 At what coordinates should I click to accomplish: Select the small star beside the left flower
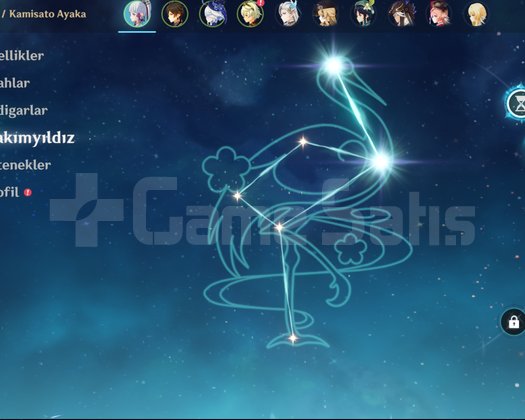tap(237, 196)
